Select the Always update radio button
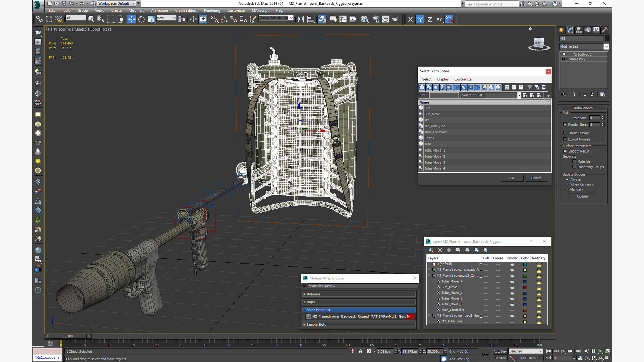 (x=567, y=179)
